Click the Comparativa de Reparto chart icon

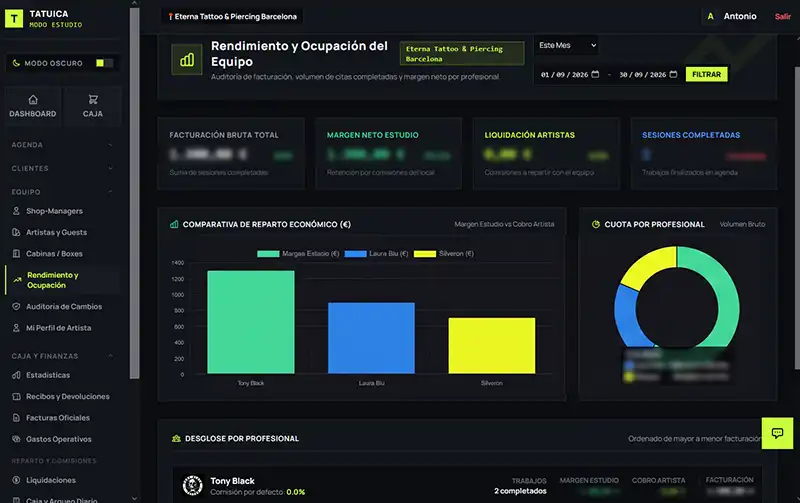click(174, 224)
